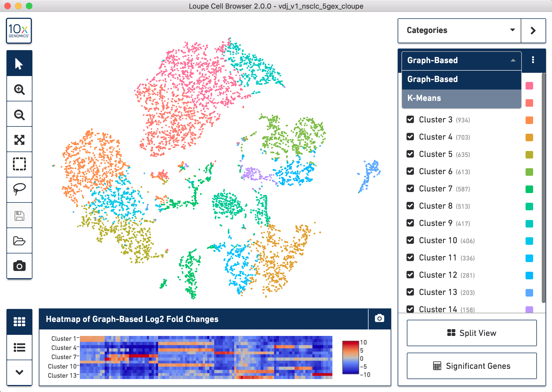Viewport: 552px width, 392px height.
Task: Click the Significant Genes button
Action: point(471,366)
